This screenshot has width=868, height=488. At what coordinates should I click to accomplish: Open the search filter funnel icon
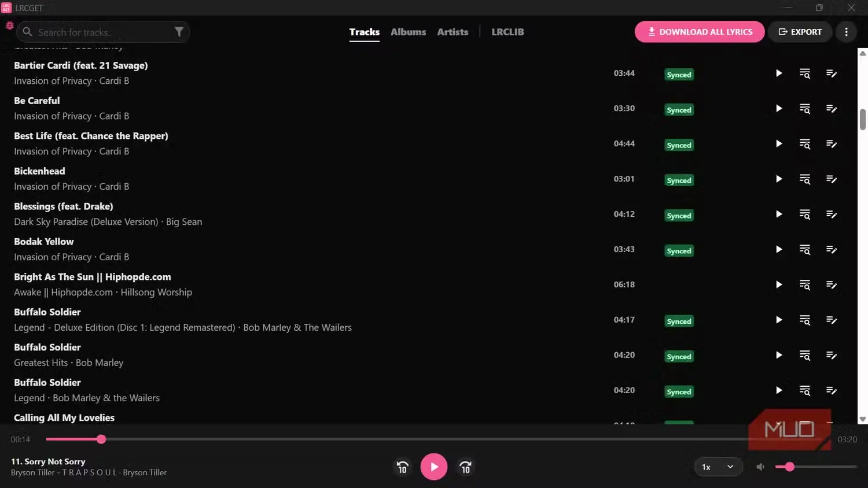[x=179, y=32]
